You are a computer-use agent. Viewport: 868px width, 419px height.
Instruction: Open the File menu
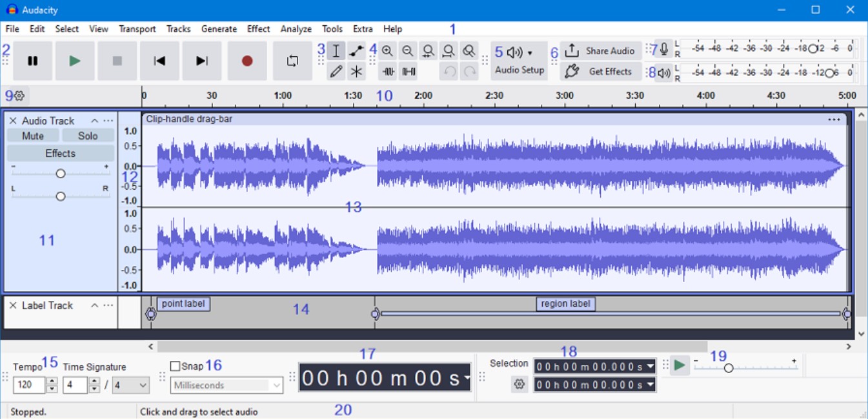[x=12, y=29]
